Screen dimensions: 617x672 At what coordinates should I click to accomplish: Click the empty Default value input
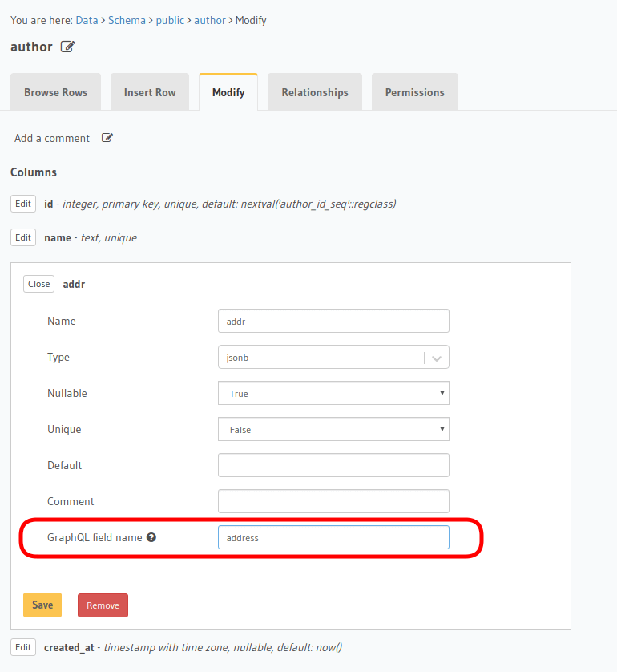333,465
